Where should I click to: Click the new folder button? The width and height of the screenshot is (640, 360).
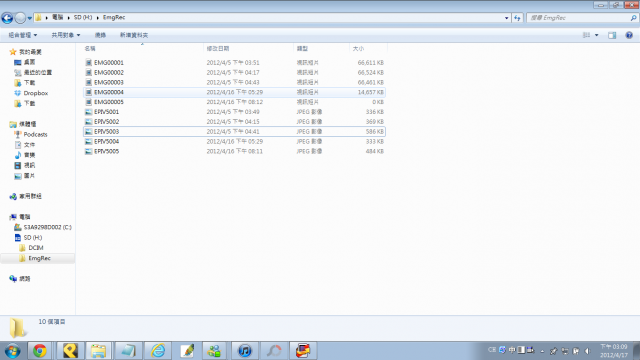pyautogui.click(x=134, y=35)
